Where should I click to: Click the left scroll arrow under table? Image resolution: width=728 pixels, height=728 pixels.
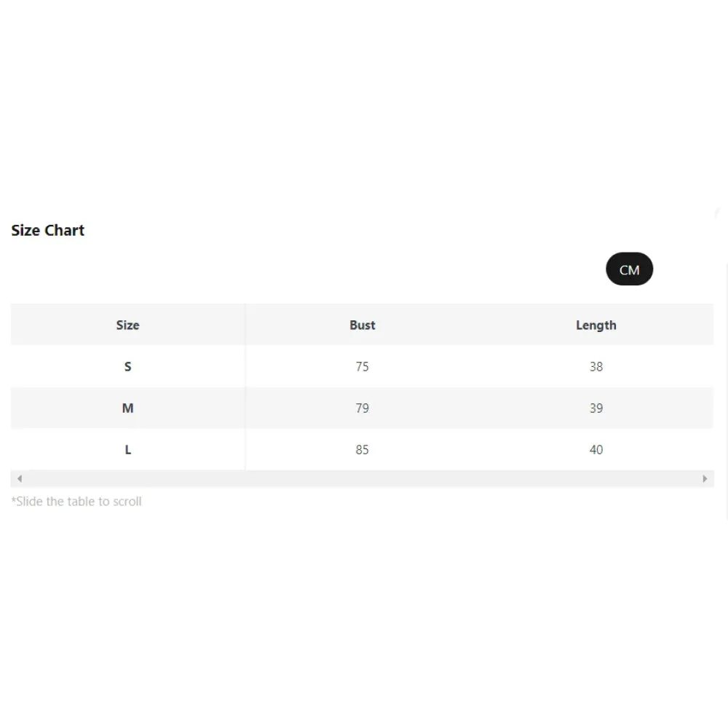pyautogui.click(x=20, y=479)
